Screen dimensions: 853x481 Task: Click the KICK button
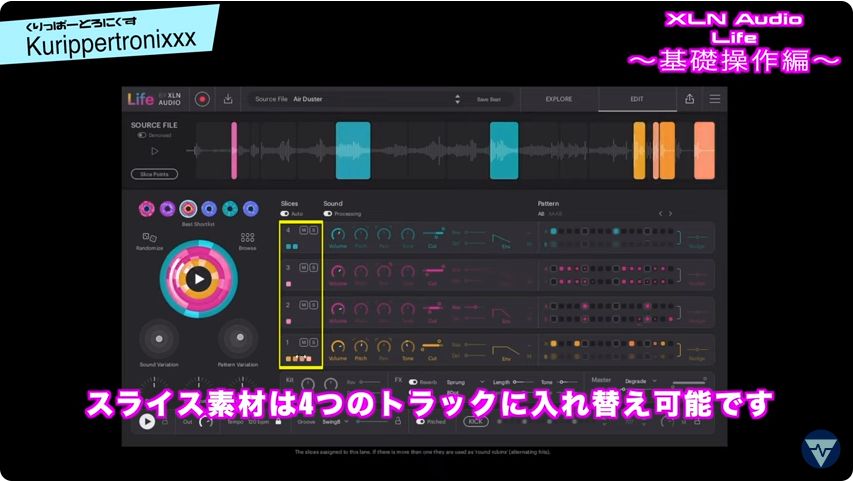[475, 421]
